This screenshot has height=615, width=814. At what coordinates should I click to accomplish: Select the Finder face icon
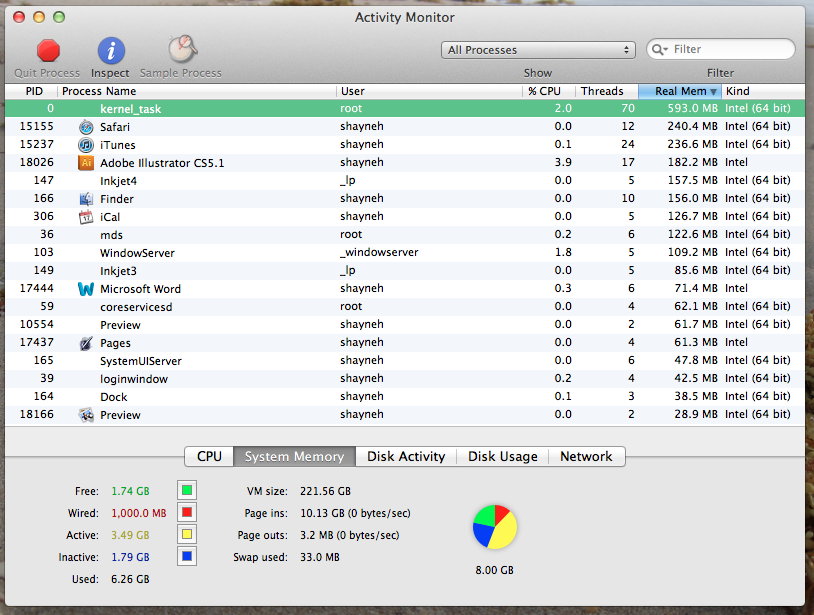86,199
